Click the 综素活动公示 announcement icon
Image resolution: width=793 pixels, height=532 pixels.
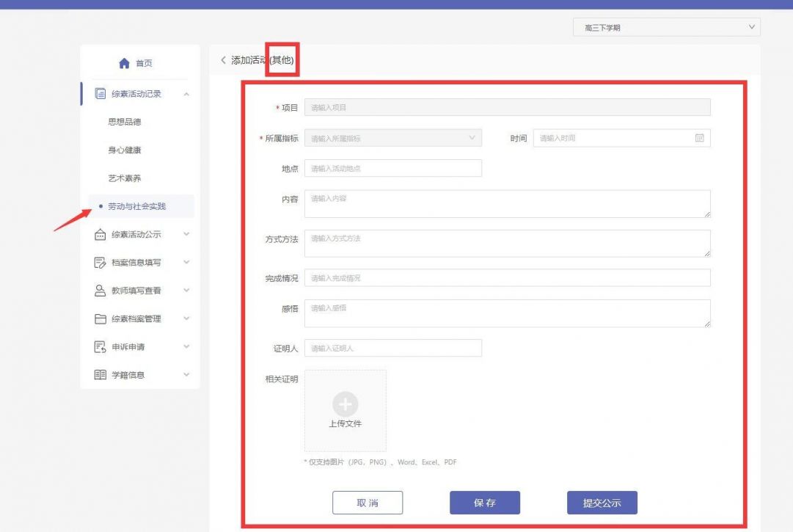pos(101,234)
